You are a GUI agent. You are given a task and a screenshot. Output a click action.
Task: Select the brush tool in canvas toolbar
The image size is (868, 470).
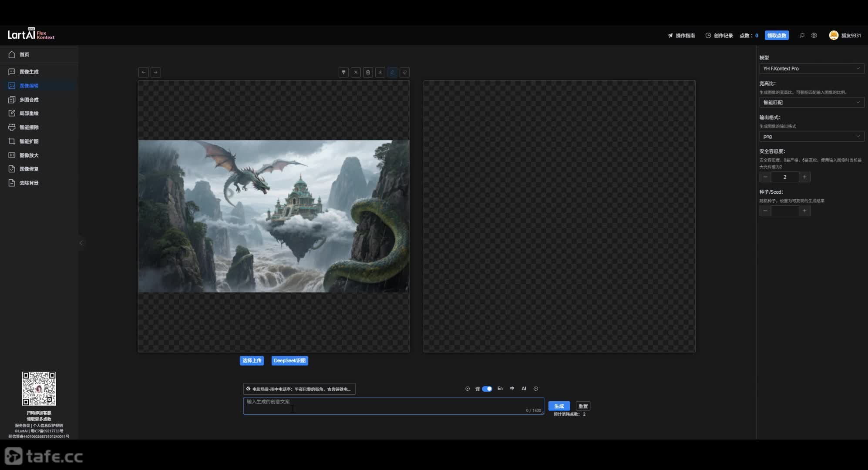click(343, 72)
